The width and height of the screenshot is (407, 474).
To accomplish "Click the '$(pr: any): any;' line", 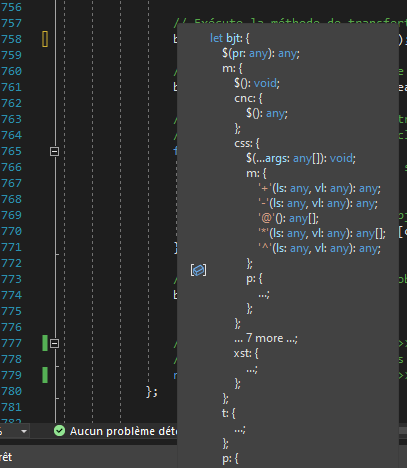I will tap(261, 53).
